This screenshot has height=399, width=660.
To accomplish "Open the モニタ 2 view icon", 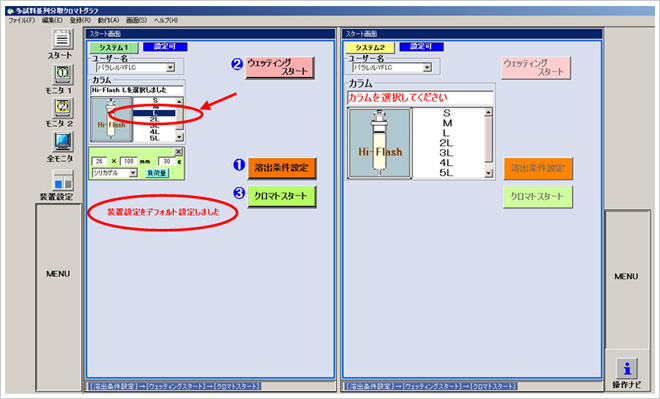I will [x=63, y=108].
